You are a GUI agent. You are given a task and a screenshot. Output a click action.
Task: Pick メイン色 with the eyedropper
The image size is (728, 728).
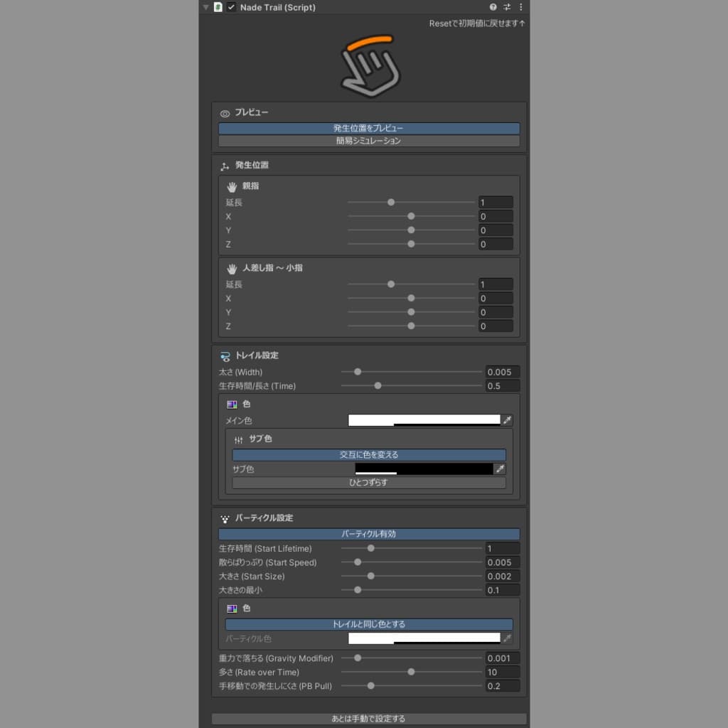pos(507,420)
